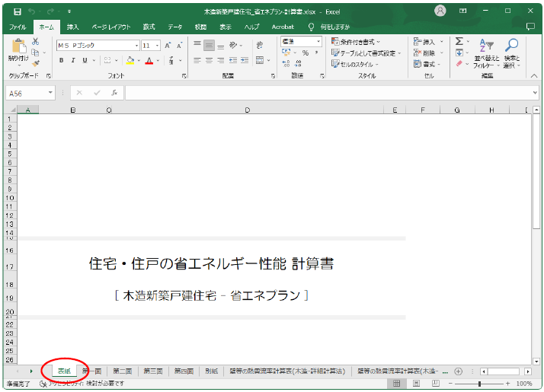The image size is (544, 392).
Task: Click the Format Painter brush icon
Action: point(35,63)
